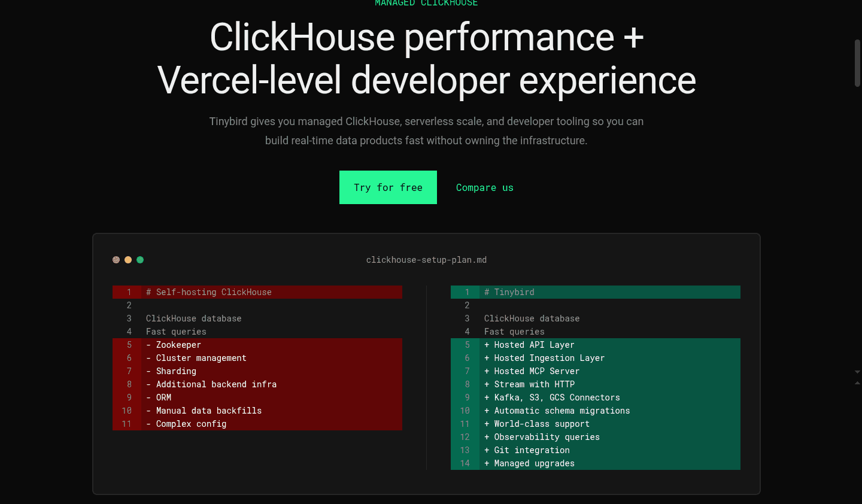Select the '- Complex config' line
Image resolution: width=862 pixels, height=504 pixels.
tap(257, 424)
